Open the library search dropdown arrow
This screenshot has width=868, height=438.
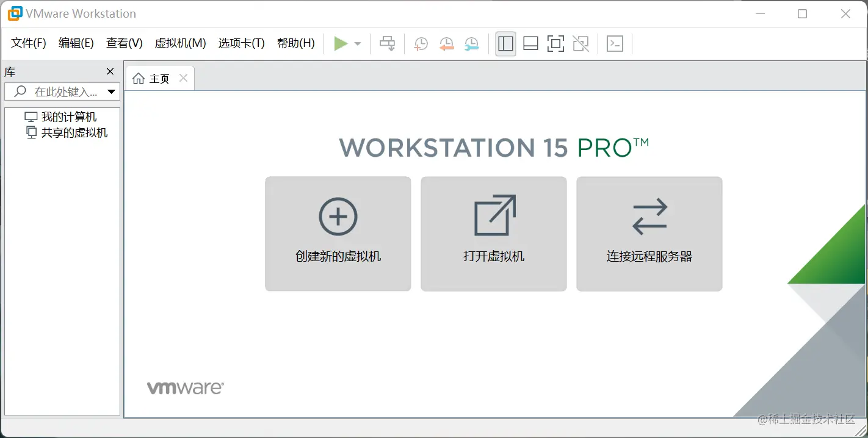pos(111,92)
